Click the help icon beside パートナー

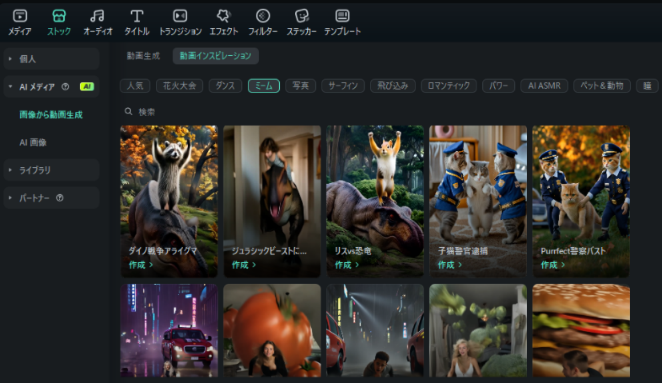pos(60,198)
